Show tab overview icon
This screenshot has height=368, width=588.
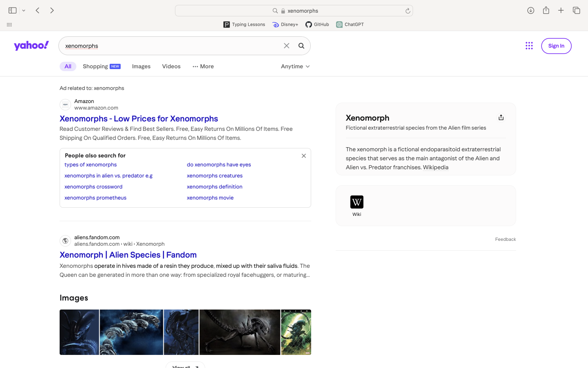point(577,11)
